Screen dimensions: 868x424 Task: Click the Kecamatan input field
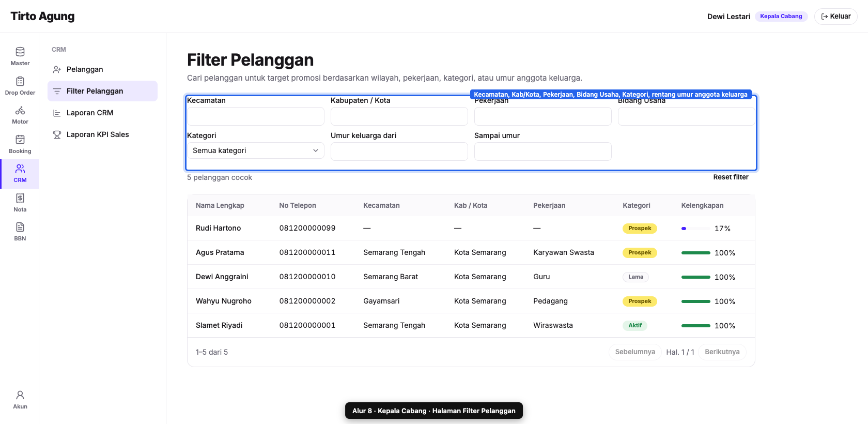point(256,116)
